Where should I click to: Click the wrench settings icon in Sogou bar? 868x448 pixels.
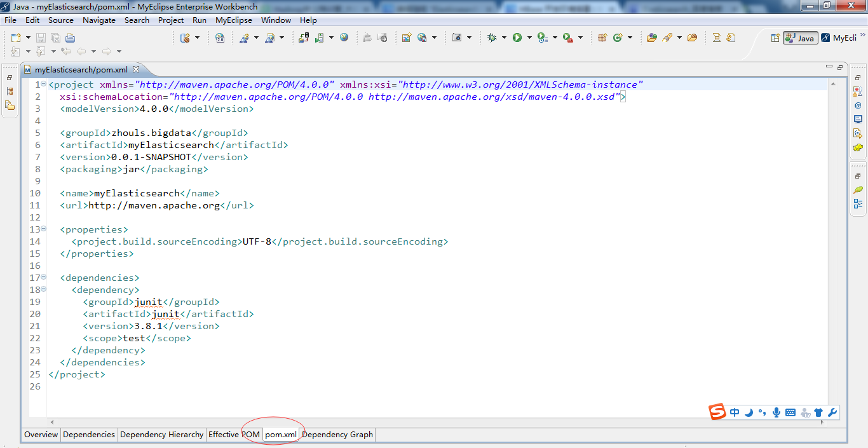832,412
